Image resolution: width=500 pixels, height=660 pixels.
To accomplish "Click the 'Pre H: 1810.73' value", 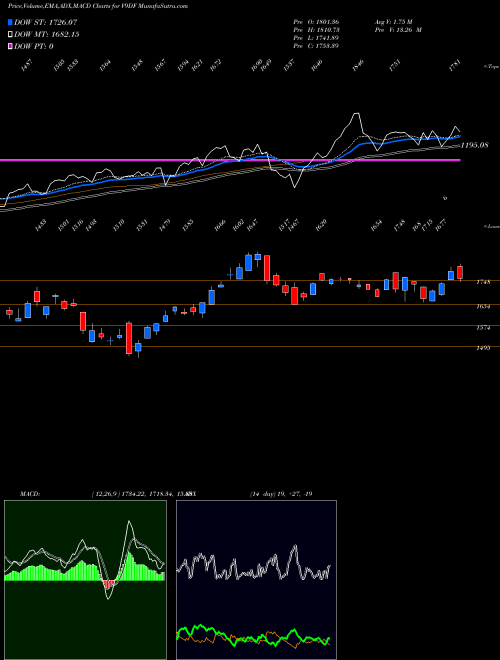I will pyautogui.click(x=316, y=30).
